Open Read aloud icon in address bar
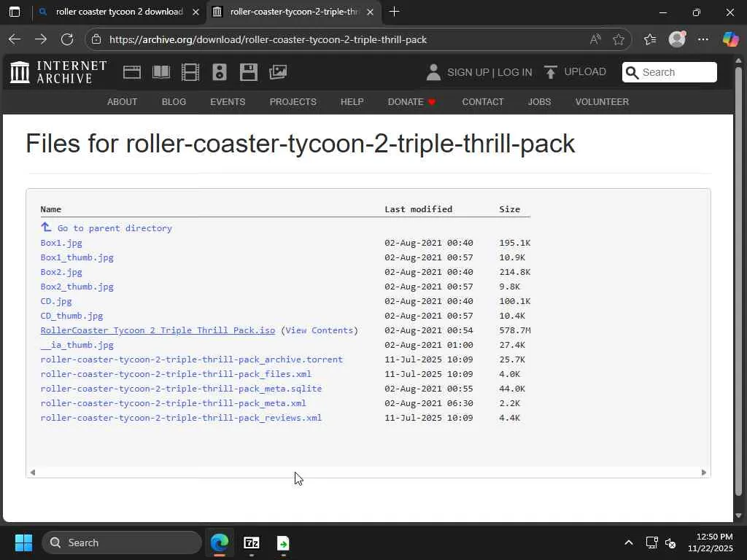 pyautogui.click(x=595, y=39)
